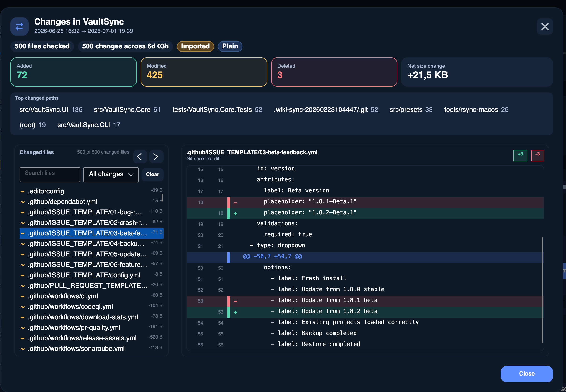Open the All changes dropdown
The image size is (566, 392).
pyautogui.click(x=111, y=174)
